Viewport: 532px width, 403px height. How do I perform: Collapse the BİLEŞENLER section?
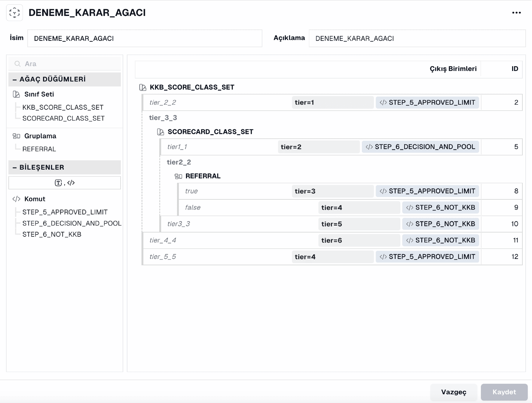point(14,168)
